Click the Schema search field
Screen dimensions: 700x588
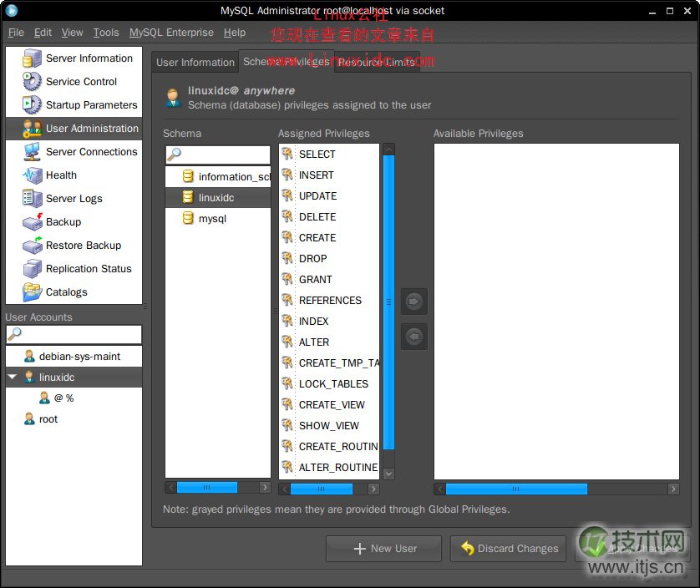tap(218, 155)
